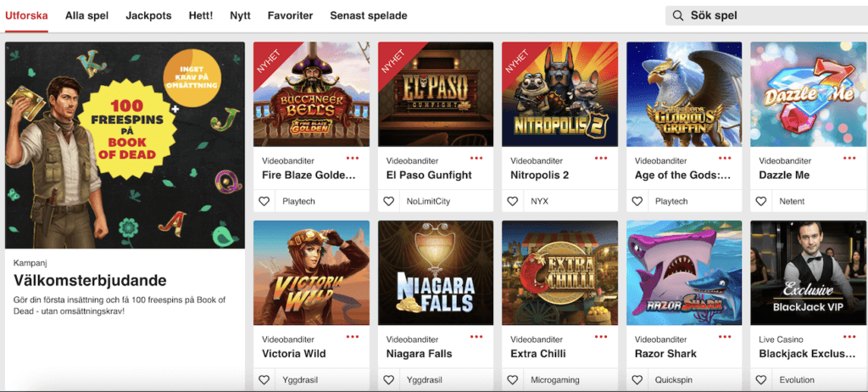Open the Book of Dead freespins banner

pos(125,145)
